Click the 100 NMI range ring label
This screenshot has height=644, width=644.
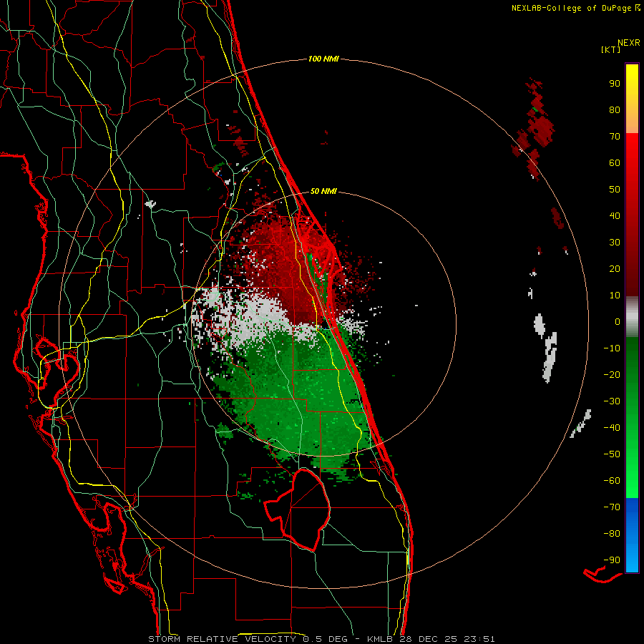(323, 59)
